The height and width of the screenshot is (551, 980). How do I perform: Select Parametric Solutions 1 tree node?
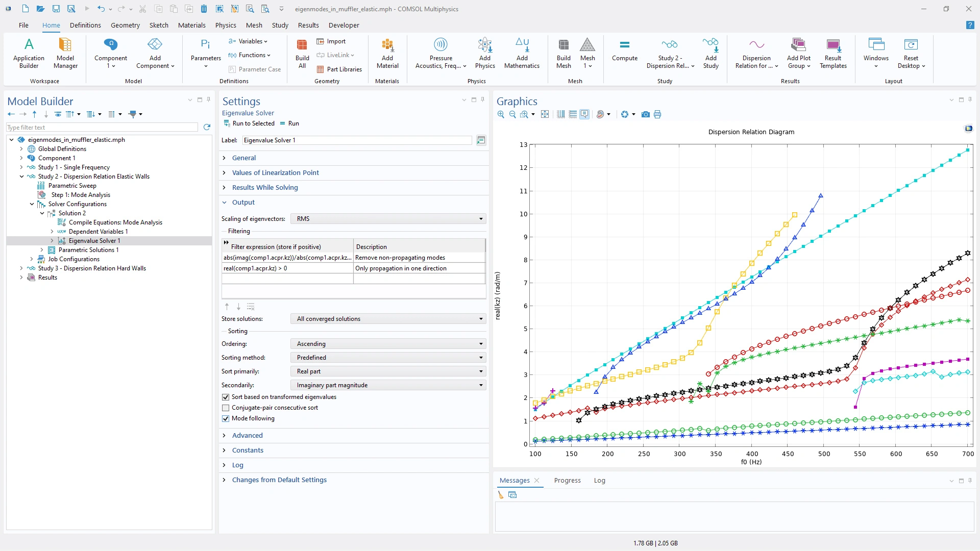point(88,250)
